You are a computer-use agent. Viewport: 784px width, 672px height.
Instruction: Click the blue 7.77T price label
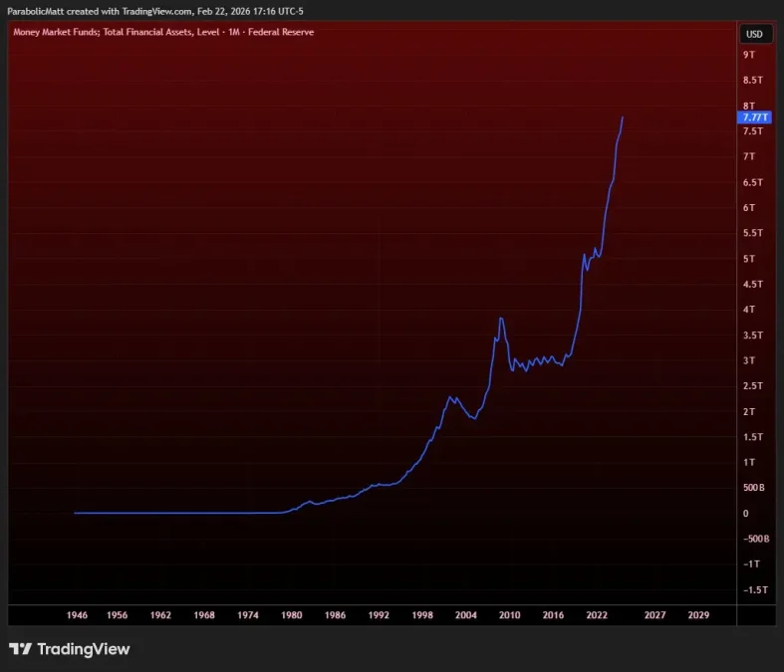pos(754,117)
